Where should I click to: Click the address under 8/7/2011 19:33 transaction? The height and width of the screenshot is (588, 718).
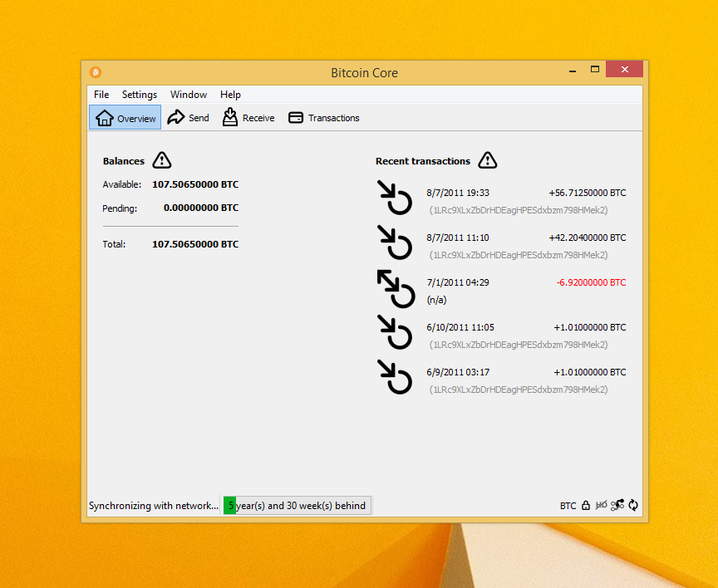tap(519, 210)
